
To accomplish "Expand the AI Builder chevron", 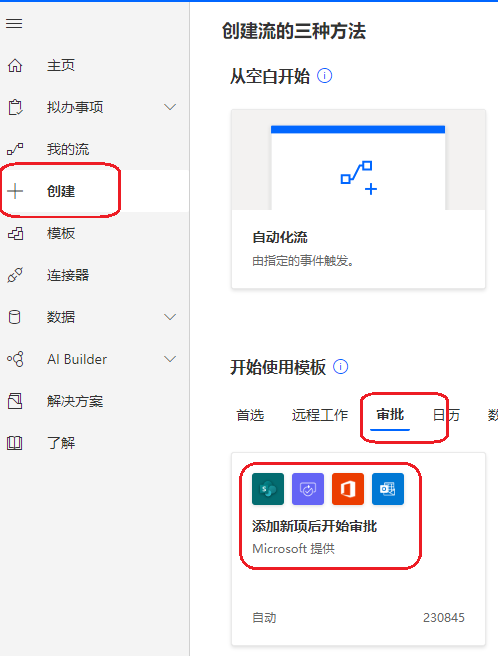I will [x=169, y=359].
